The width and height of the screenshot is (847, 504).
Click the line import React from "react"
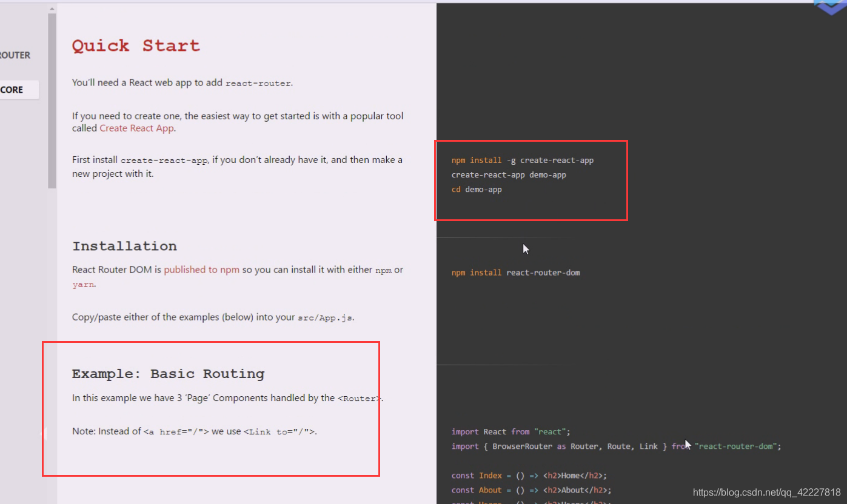pos(511,432)
